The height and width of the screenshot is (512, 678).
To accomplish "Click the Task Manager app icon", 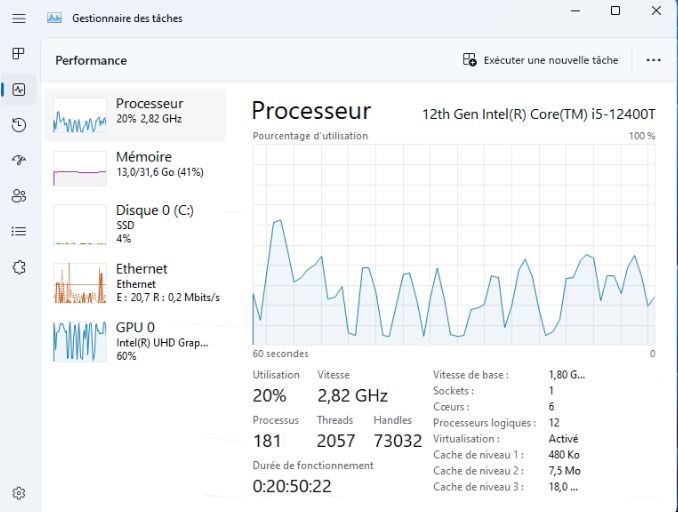I will point(54,19).
